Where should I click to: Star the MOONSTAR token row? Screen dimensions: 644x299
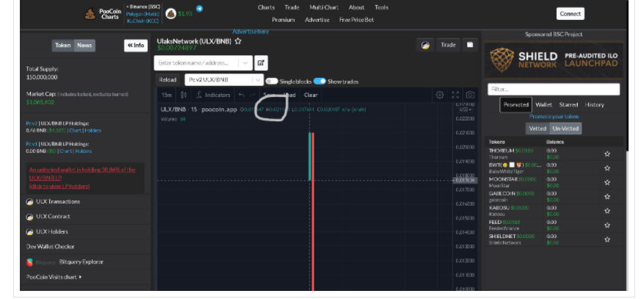pyautogui.click(x=607, y=182)
